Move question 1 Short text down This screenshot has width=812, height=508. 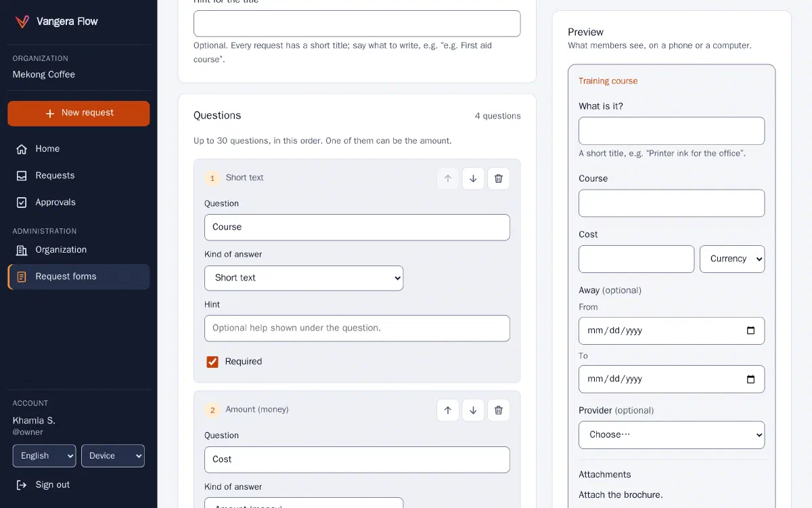pos(474,179)
